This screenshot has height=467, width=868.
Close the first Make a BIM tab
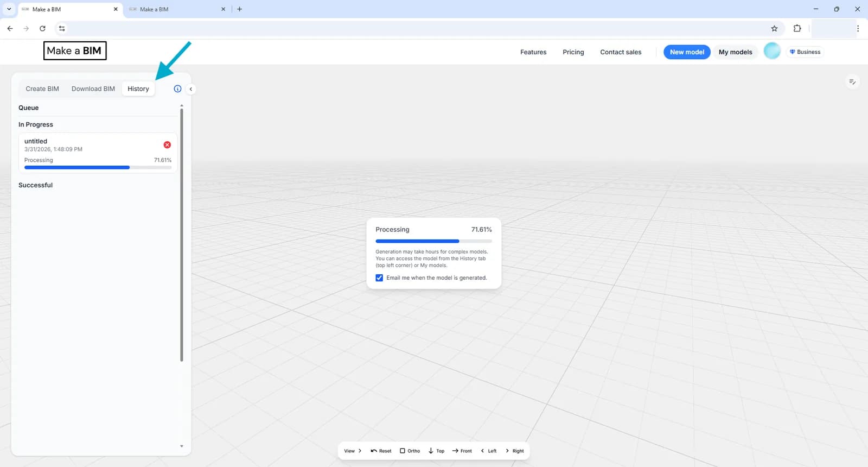[x=116, y=9]
